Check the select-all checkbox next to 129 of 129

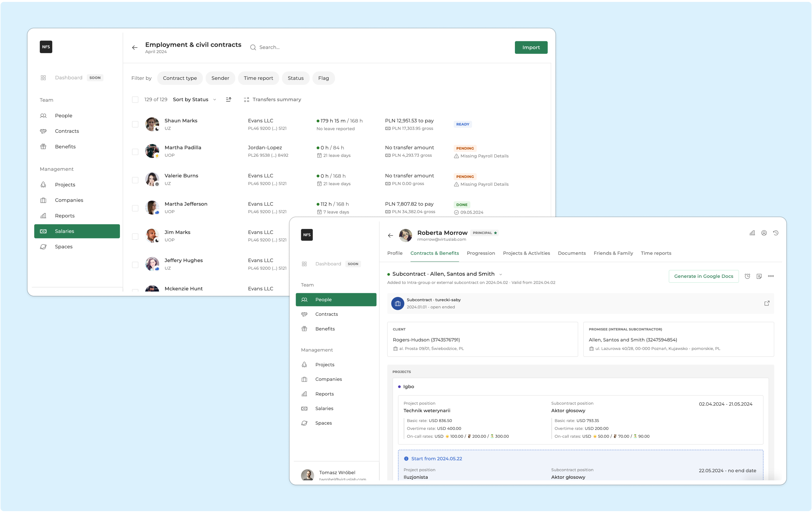tap(135, 100)
